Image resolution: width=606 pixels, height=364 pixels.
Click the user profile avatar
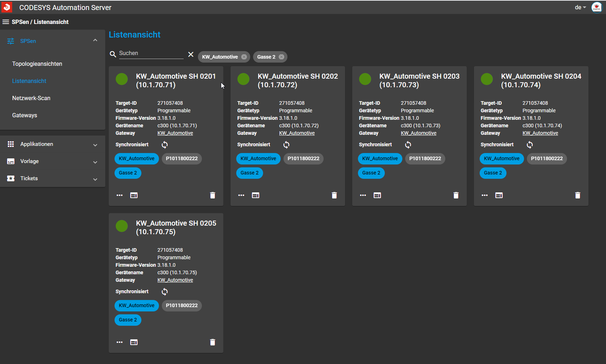tap(597, 7)
